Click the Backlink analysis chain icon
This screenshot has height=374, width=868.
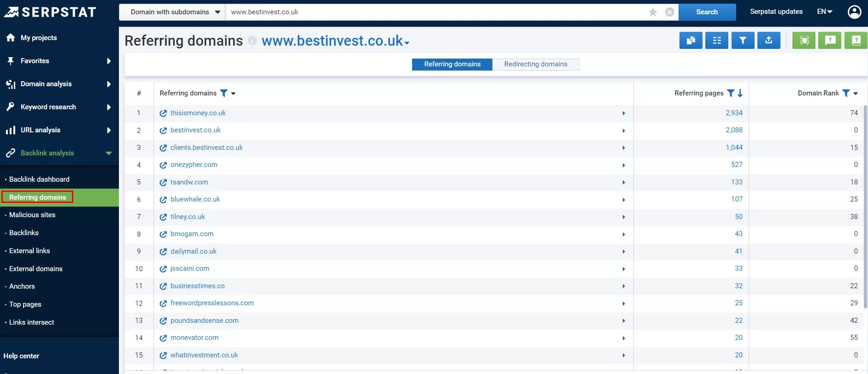click(x=11, y=153)
